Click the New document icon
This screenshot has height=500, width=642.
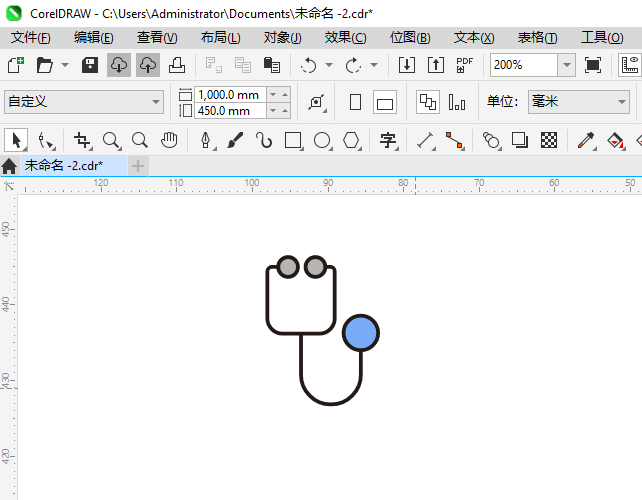(x=16, y=65)
